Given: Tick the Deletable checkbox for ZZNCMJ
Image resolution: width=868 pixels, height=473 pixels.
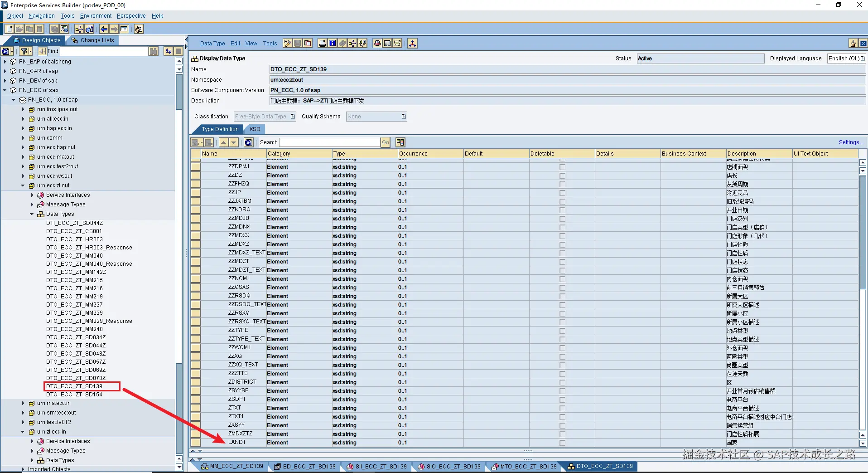Looking at the screenshot, I should 562,279.
